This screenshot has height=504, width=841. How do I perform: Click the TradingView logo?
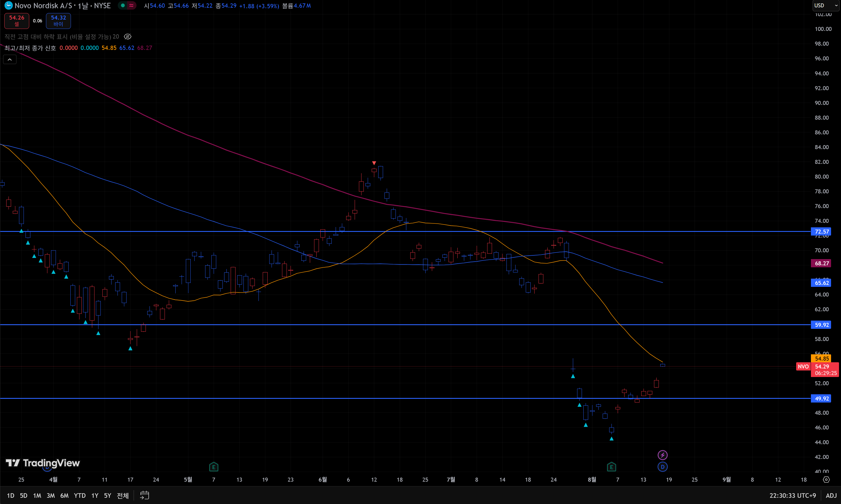[43, 463]
